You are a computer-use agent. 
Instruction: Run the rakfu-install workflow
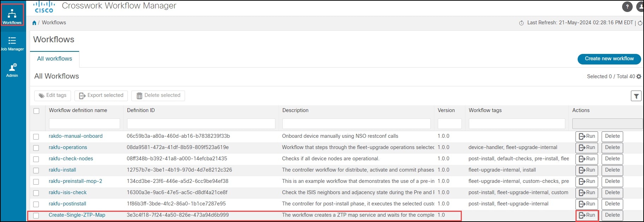coord(587,170)
